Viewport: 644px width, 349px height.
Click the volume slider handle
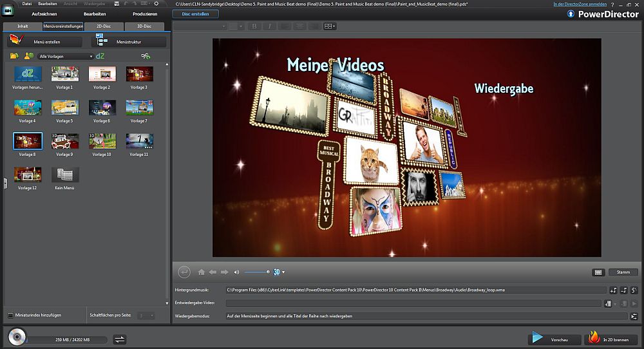268,272
